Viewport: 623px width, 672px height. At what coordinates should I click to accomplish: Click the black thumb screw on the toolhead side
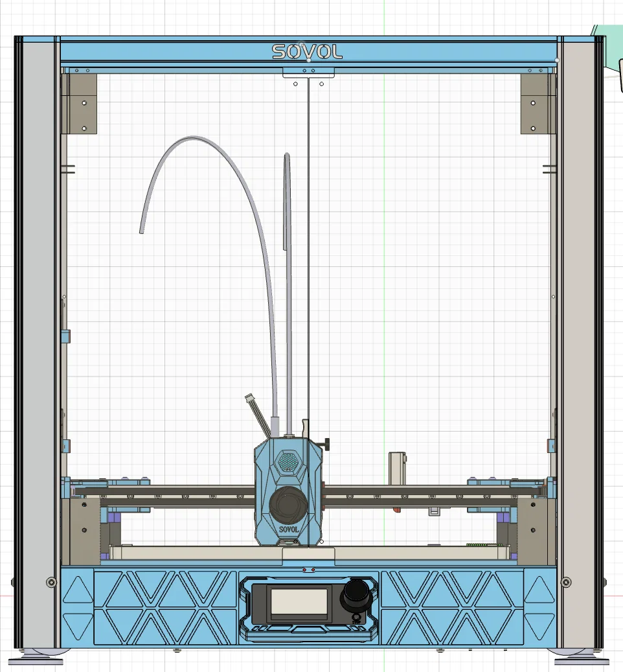tap(326, 443)
